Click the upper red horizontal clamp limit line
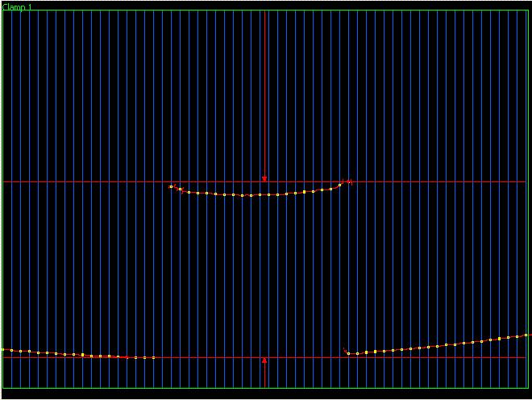The width and height of the screenshot is (532, 400). point(264,182)
